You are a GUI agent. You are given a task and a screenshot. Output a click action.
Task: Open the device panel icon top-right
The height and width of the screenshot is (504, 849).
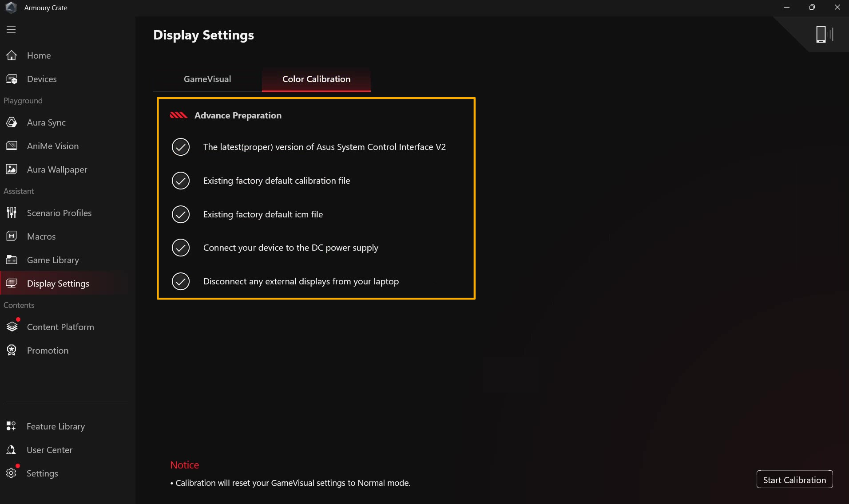pos(824,34)
